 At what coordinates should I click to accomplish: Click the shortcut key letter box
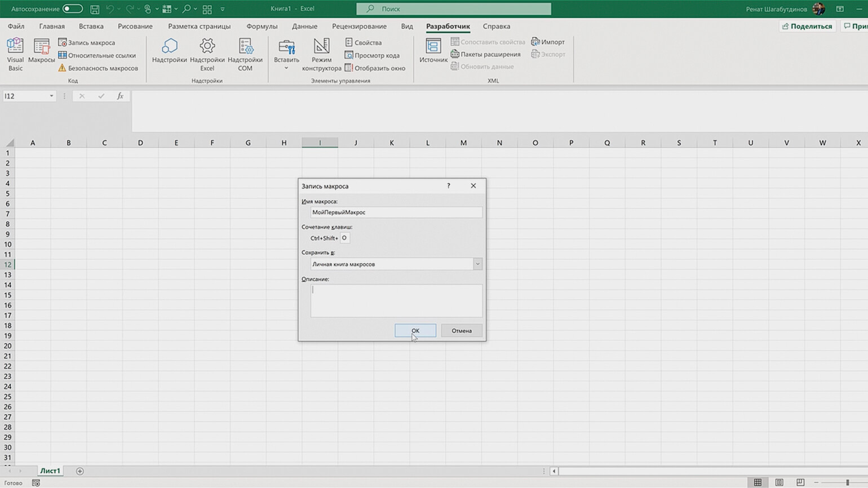click(345, 238)
